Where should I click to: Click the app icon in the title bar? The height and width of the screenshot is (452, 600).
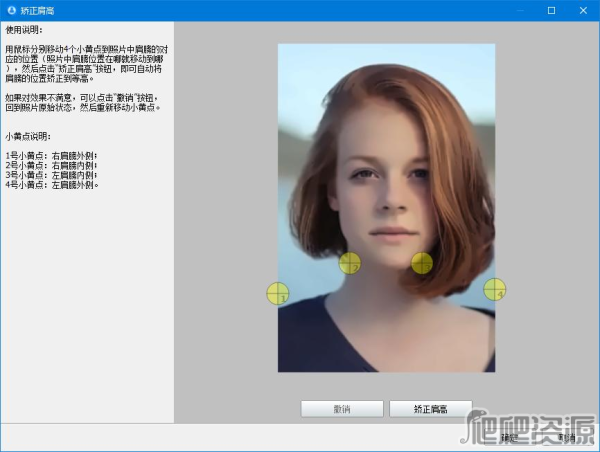click(11, 10)
